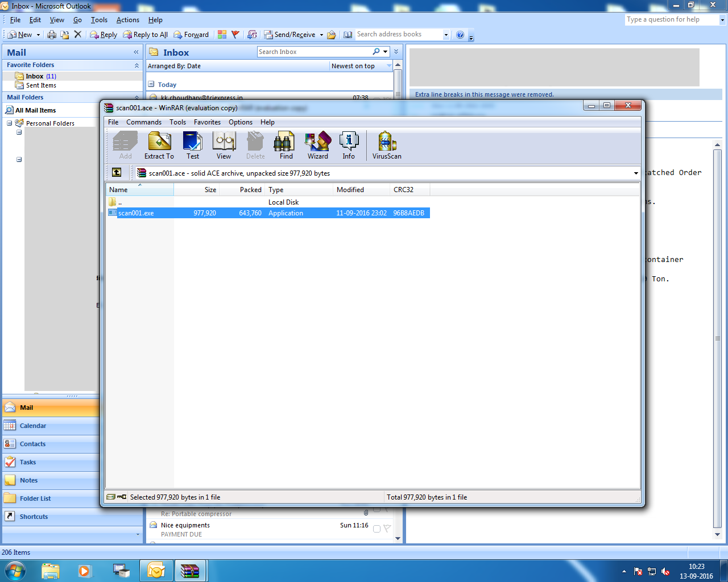The width and height of the screenshot is (728, 582).
Task: Open WinRAR archive path dropdown
Action: click(x=635, y=173)
